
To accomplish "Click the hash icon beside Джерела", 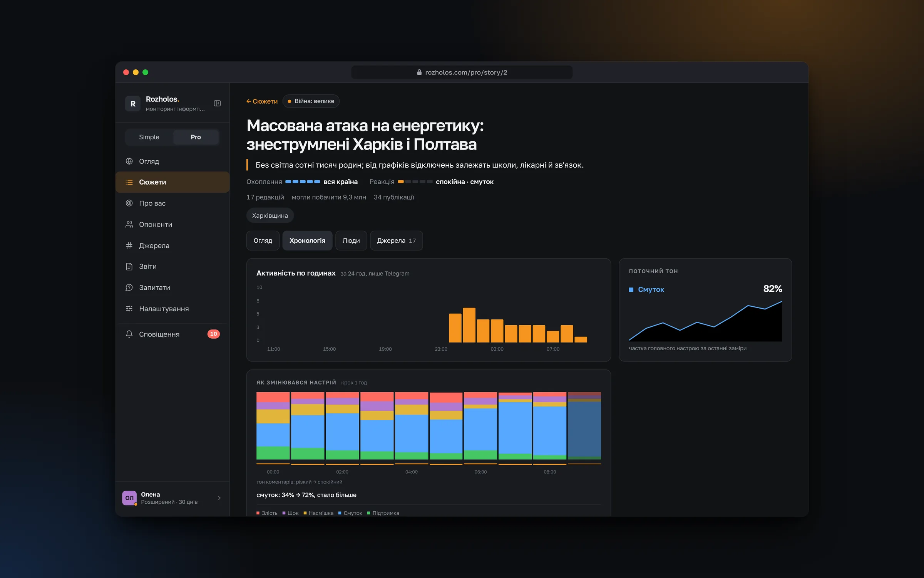I will [x=129, y=245].
